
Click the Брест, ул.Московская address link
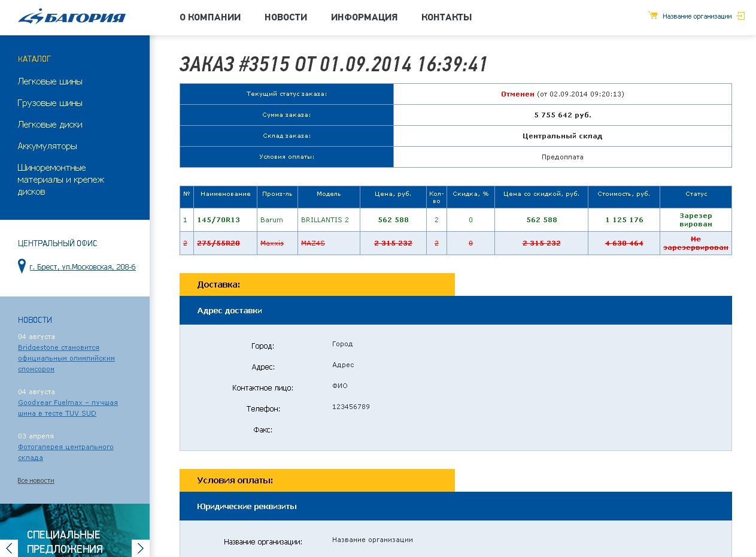(83, 267)
